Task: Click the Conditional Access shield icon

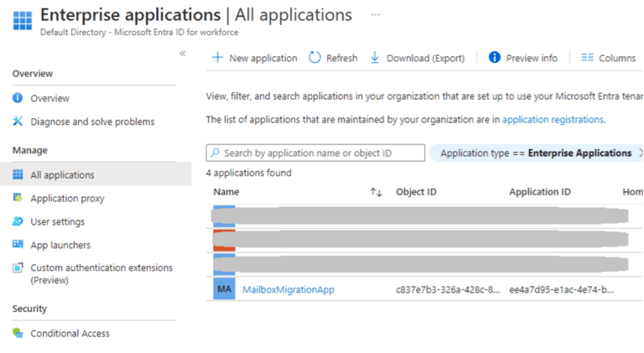Action: coord(18,333)
